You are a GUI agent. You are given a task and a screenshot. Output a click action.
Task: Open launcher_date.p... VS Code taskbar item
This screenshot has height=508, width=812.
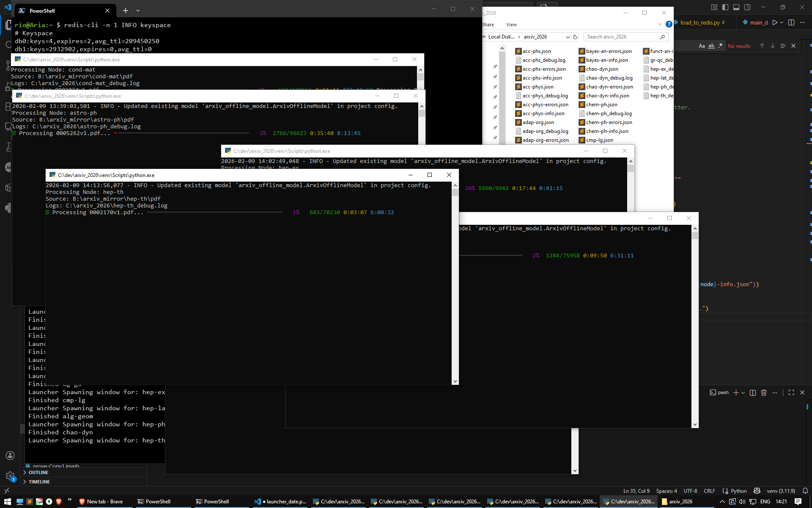[281, 502]
